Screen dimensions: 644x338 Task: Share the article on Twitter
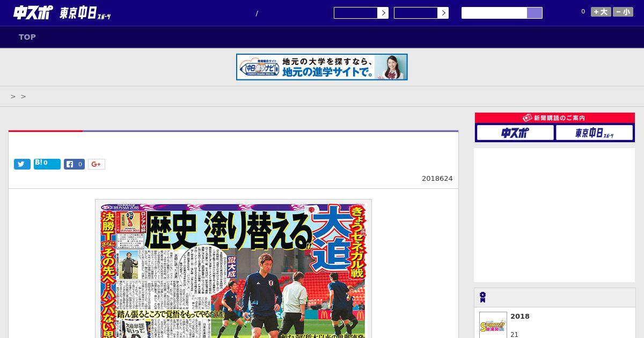22,164
